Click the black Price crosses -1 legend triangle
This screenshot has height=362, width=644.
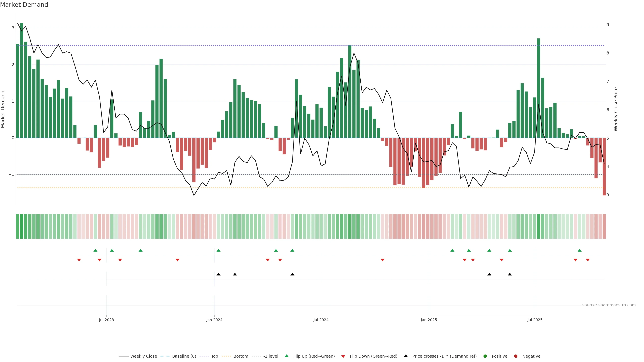(x=406, y=356)
